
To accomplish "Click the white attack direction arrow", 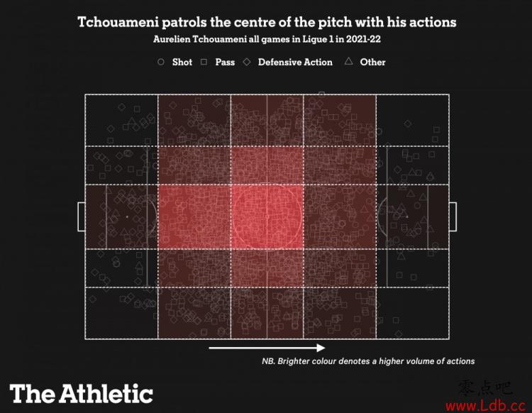I will click(x=267, y=348).
